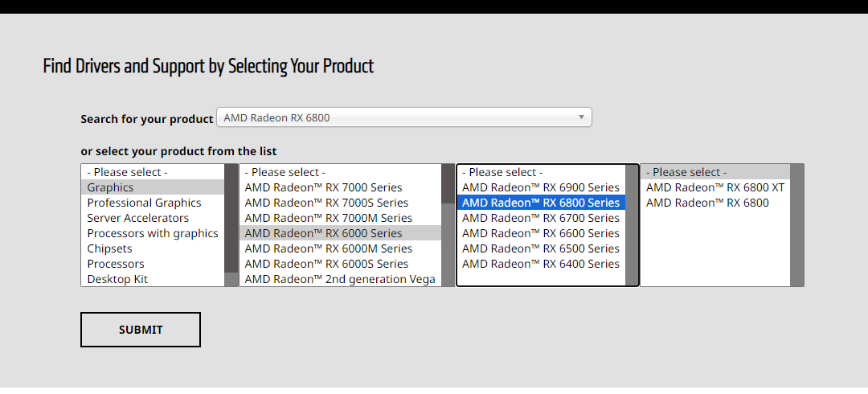Screen dimensions: 868x394
Task: Select AMD Radeon RX 6800 model
Action: [x=707, y=203]
